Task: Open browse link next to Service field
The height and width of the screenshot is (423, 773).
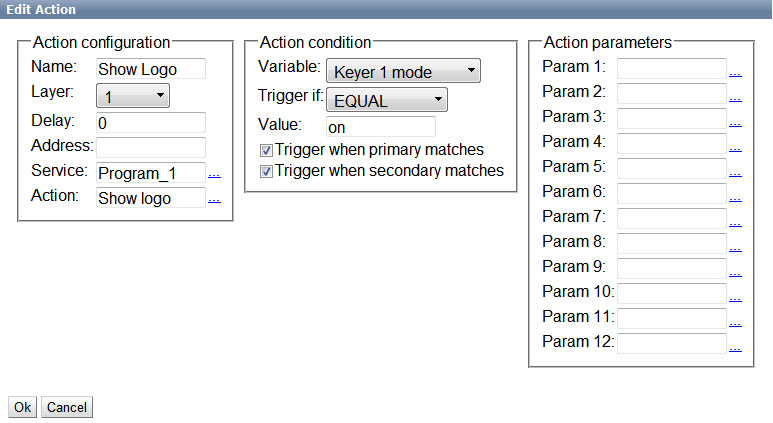Action: click(214, 174)
